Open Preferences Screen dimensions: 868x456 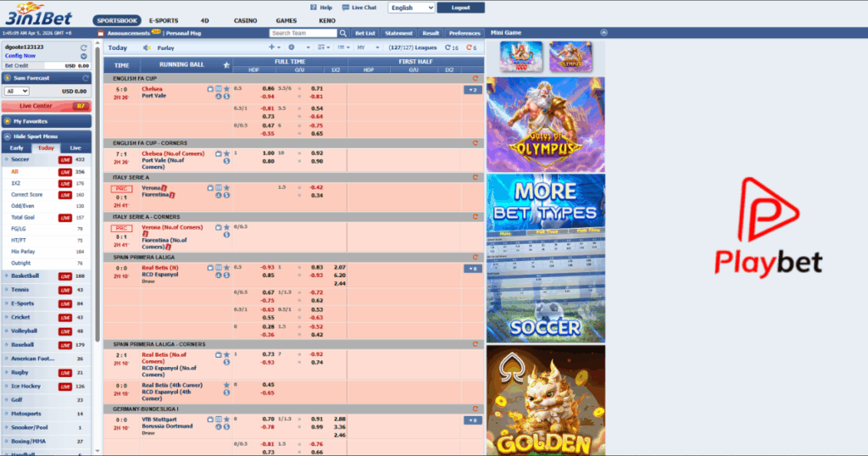pos(465,33)
